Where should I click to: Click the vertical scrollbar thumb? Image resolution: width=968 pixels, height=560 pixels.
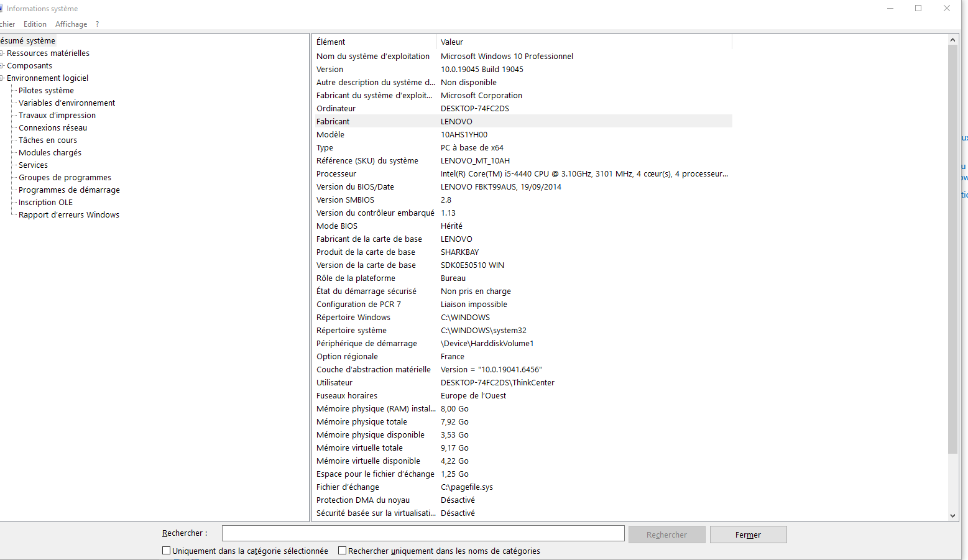(952, 249)
